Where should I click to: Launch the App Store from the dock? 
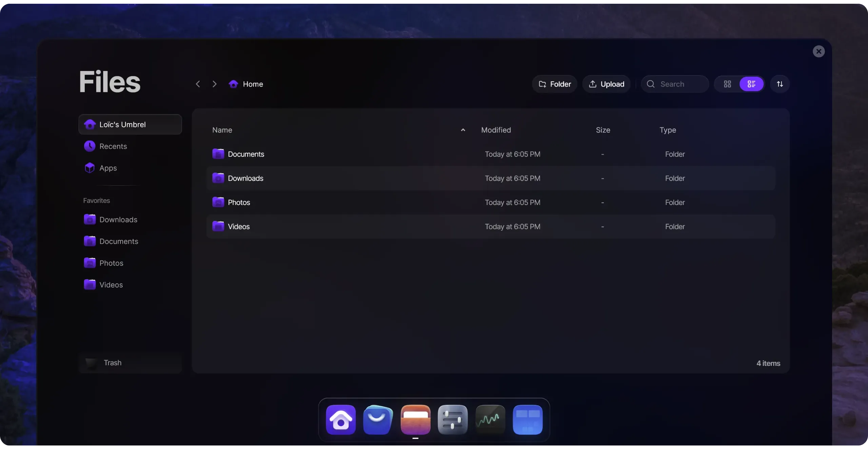pyautogui.click(x=378, y=420)
